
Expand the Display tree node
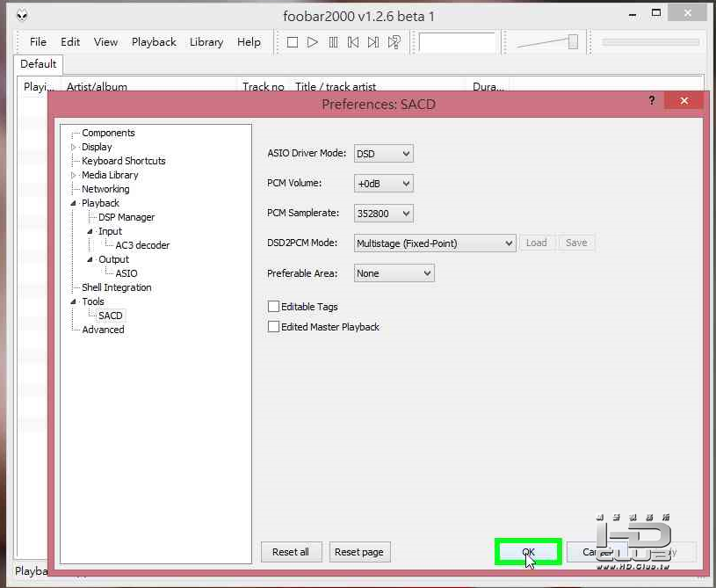[x=73, y=147]
